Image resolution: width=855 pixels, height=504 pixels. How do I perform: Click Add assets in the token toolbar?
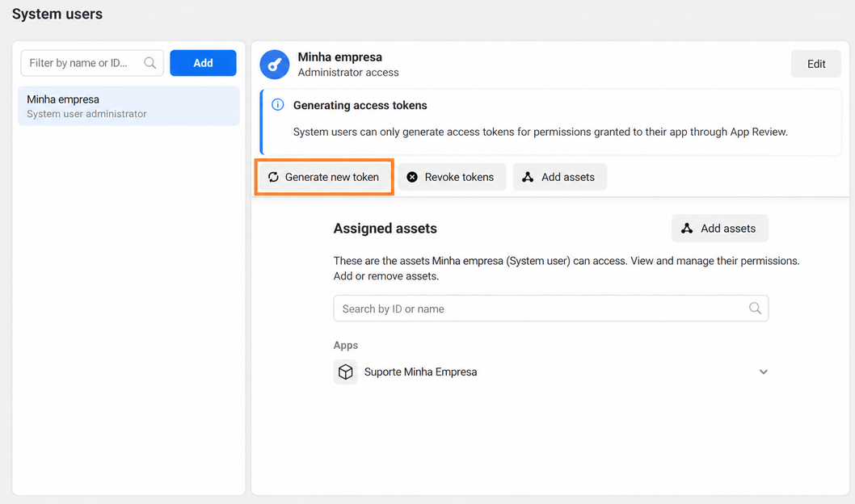point(559,177)
